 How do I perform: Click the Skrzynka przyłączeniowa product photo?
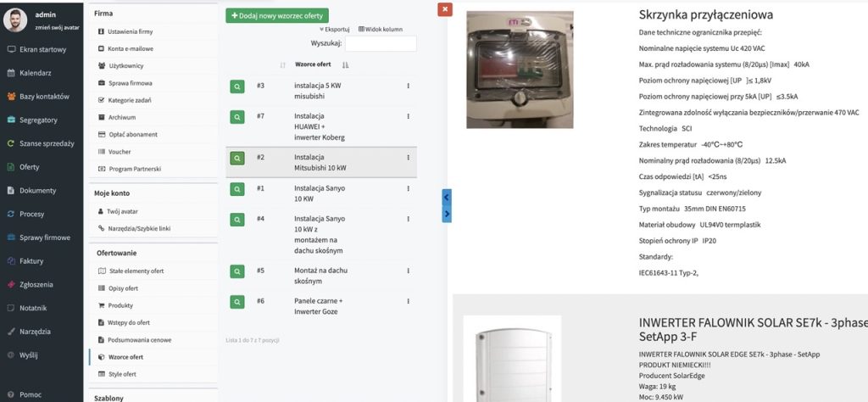coord(520,70)
